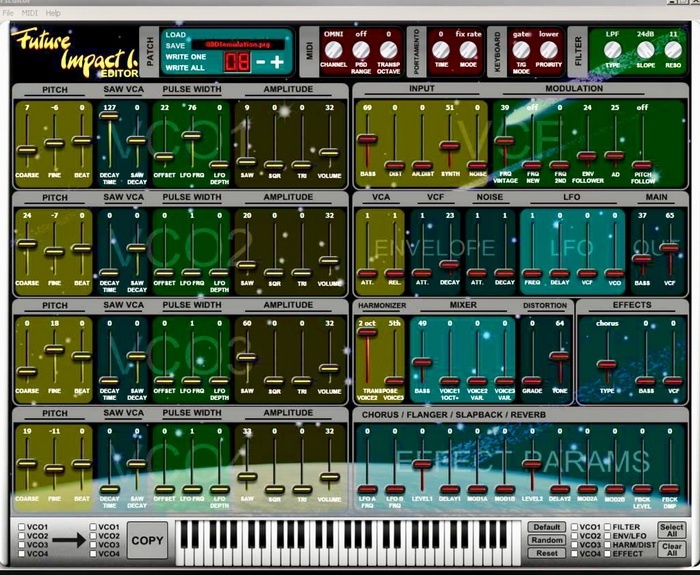The height and width of the screenshot is (575, 700).
Task: Click the Filter TYPE knob
Action: click(x=612, y=50)
